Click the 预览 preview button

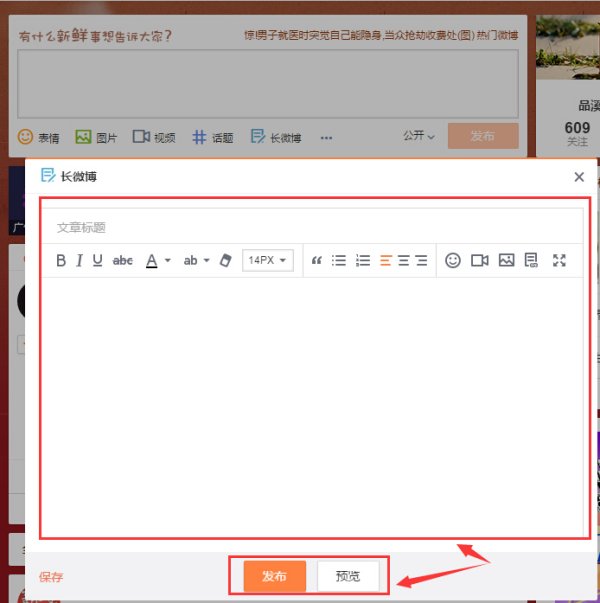tap(348, 576)
